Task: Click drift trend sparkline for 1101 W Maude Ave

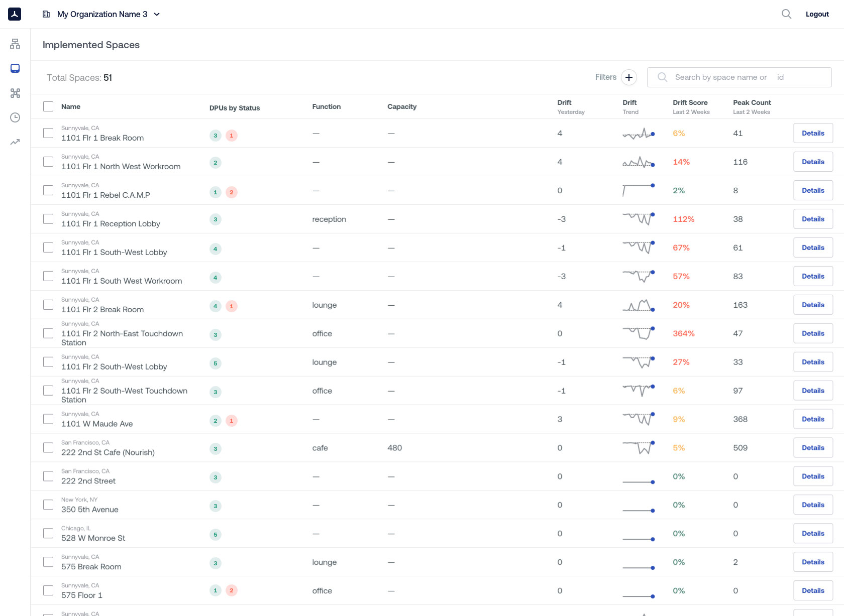Action: click(638, 418)
